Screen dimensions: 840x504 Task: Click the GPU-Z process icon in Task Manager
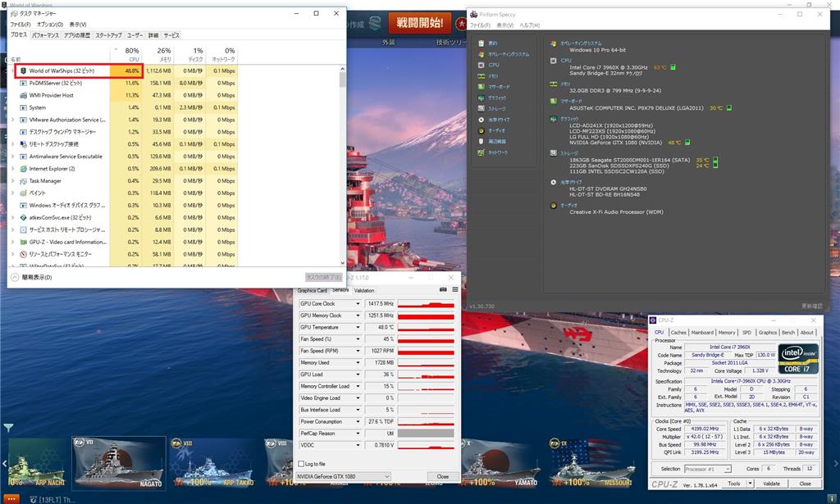click(23, 242)
